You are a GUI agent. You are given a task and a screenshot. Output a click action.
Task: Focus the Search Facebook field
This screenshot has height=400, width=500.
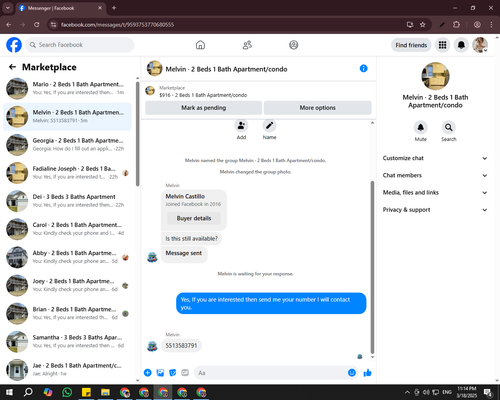(x=80, y=45)
